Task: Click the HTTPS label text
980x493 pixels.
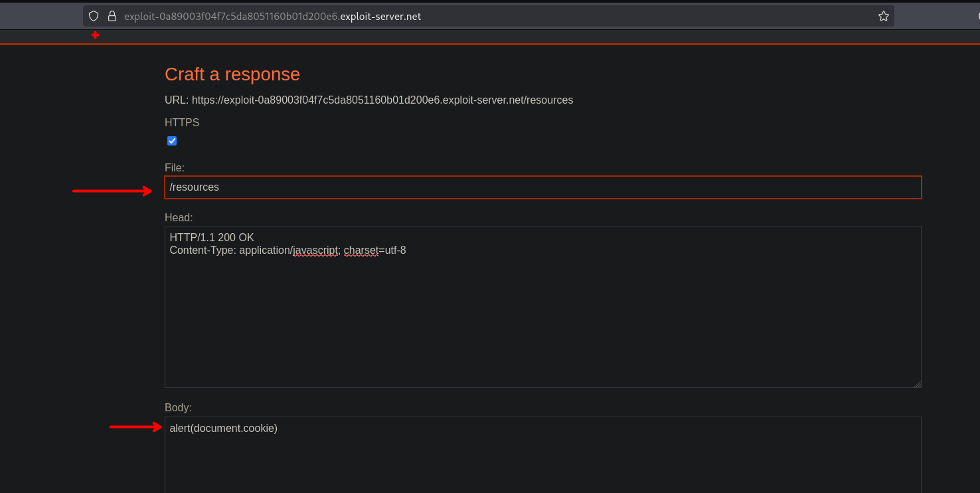Action: click(182, 123)
